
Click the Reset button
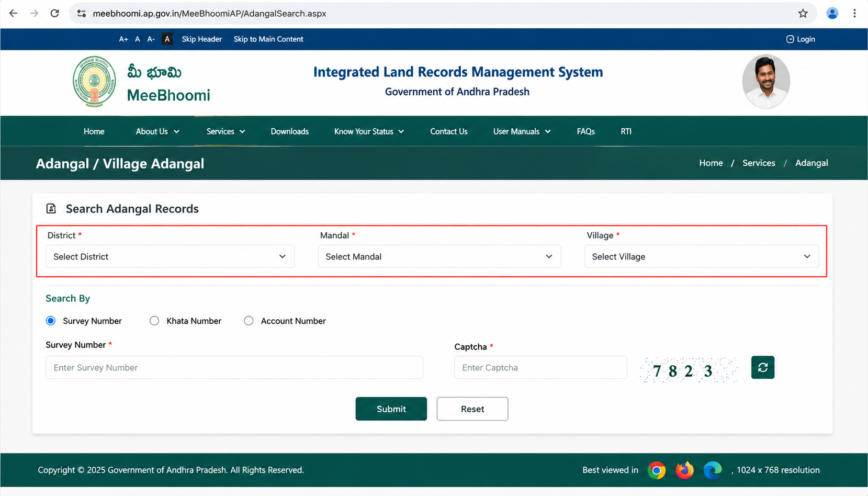[472, 409]
